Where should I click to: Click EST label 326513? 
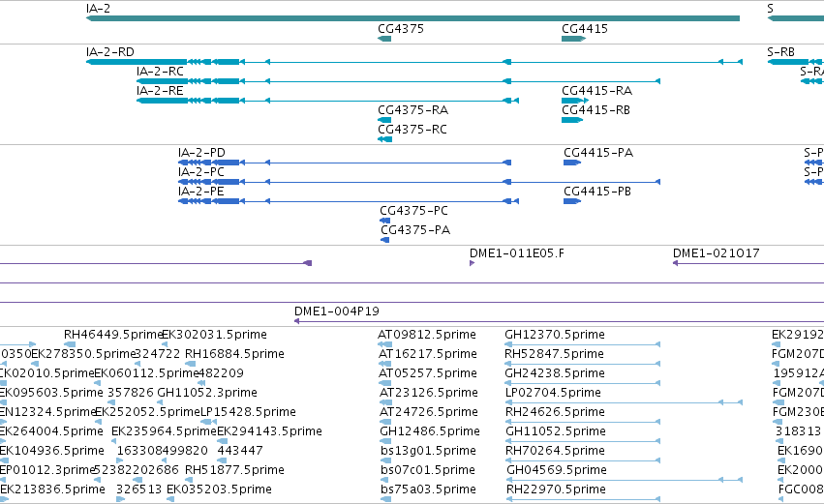point(138,489)
